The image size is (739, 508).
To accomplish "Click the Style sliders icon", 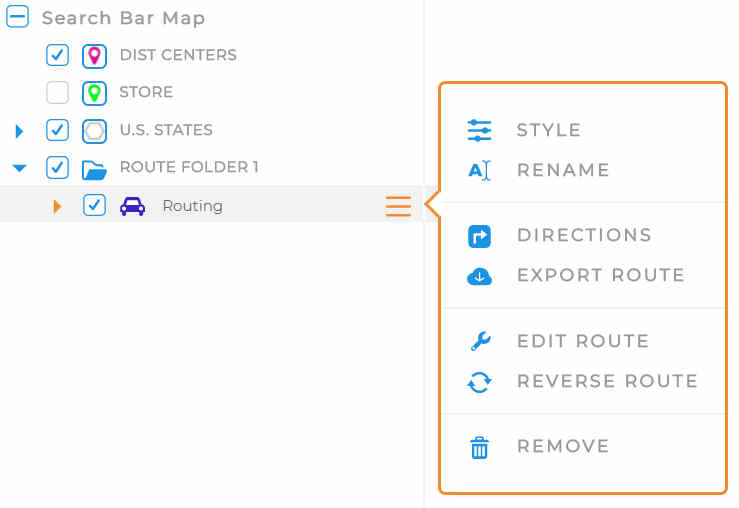I will click(479, 131).
